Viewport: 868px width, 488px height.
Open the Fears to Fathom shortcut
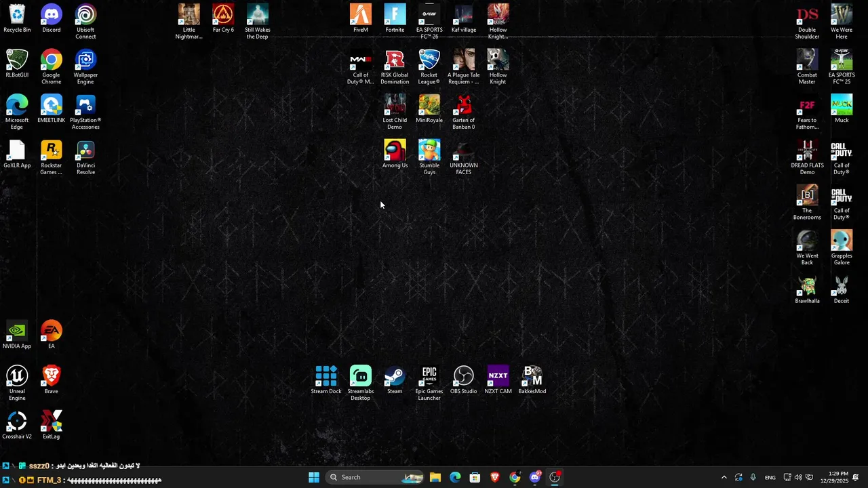pyautogui.click(x=807, y=113)
